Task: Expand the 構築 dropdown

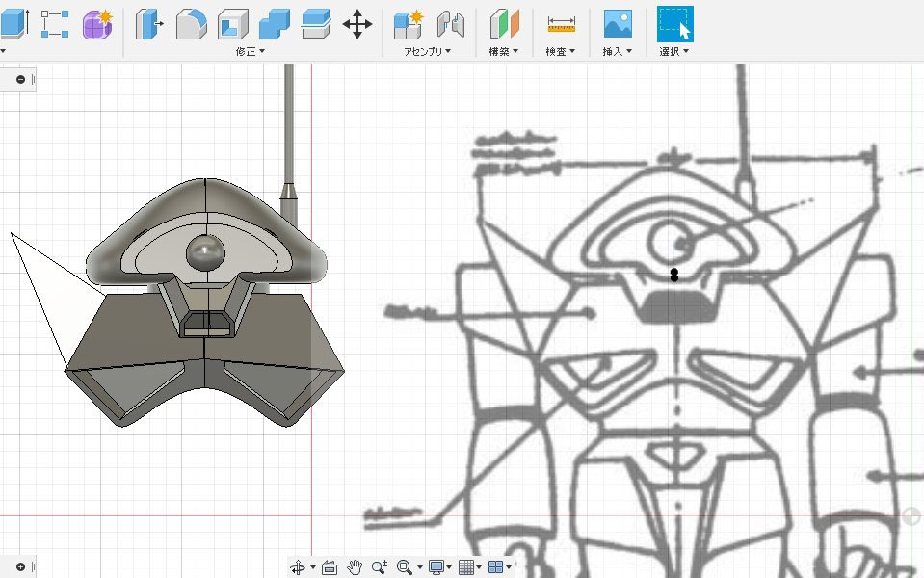Action: point(504,51)
